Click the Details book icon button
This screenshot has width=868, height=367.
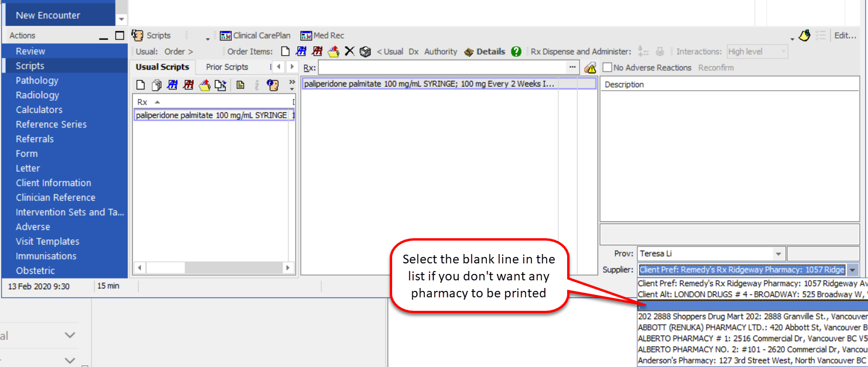[485, 52]
